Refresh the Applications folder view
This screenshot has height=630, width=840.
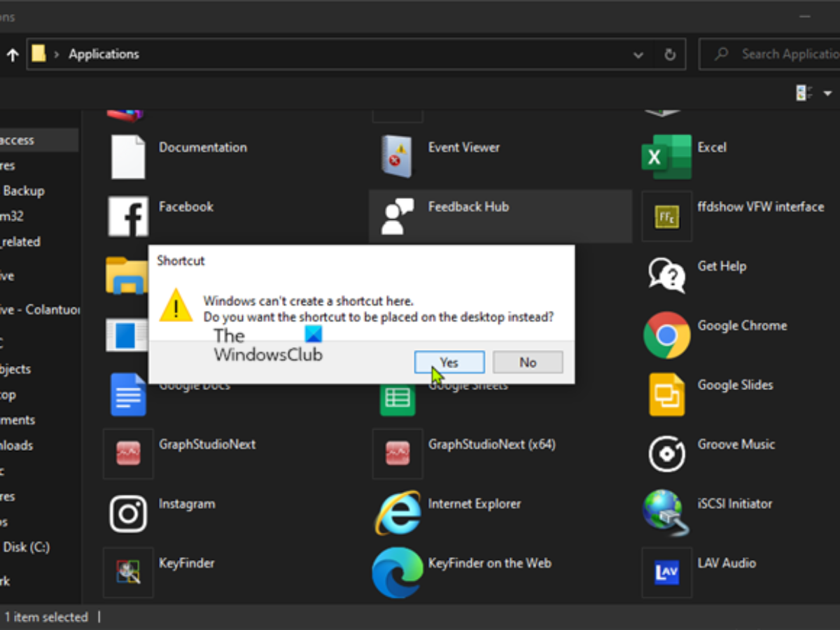[670, 54]
